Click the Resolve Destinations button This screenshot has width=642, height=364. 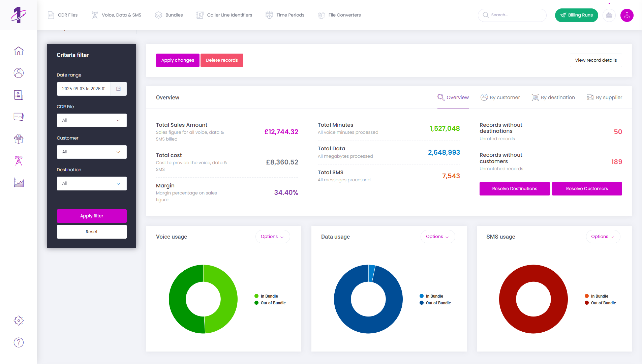click(x=514, y=188)
